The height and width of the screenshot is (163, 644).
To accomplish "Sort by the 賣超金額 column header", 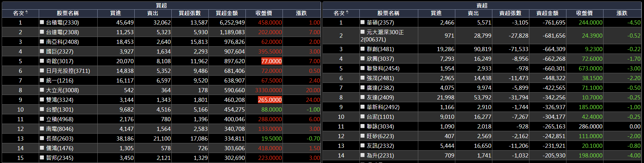I will coord(547,13).
